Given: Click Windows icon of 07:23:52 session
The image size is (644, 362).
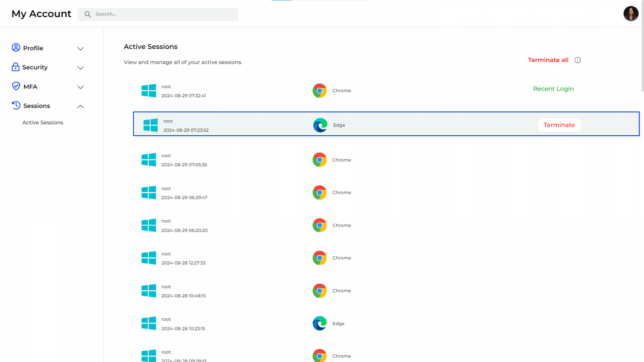Looking at the screenshot, I should 150,125.
